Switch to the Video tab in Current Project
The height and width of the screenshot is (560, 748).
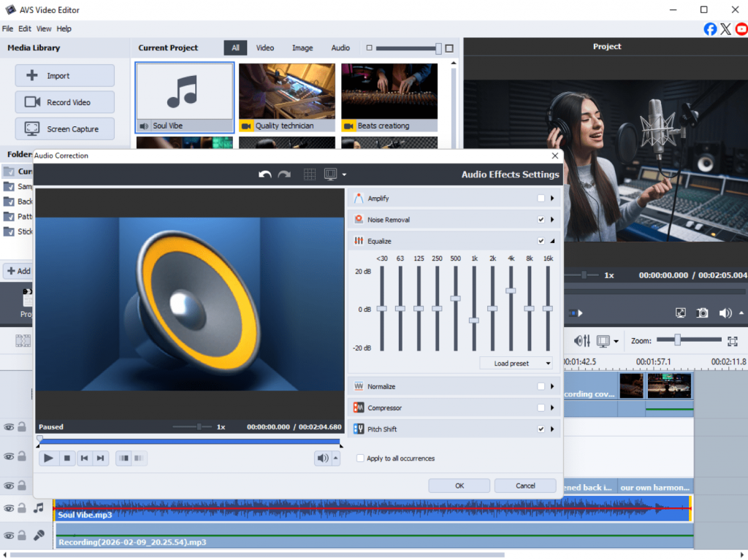[265, 48]
